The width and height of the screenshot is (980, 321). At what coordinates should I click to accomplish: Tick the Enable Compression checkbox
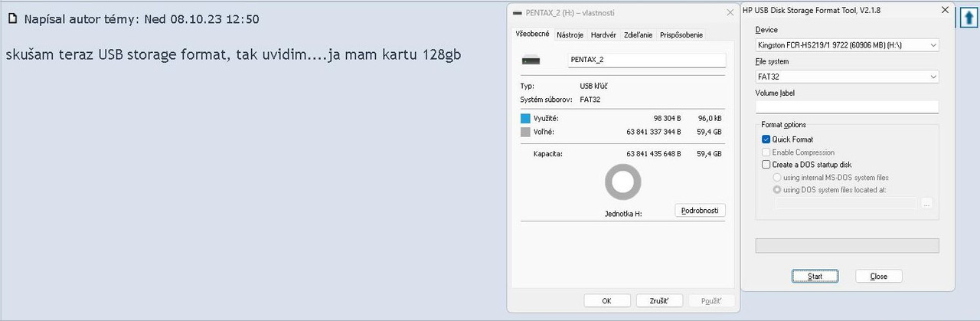766,152
